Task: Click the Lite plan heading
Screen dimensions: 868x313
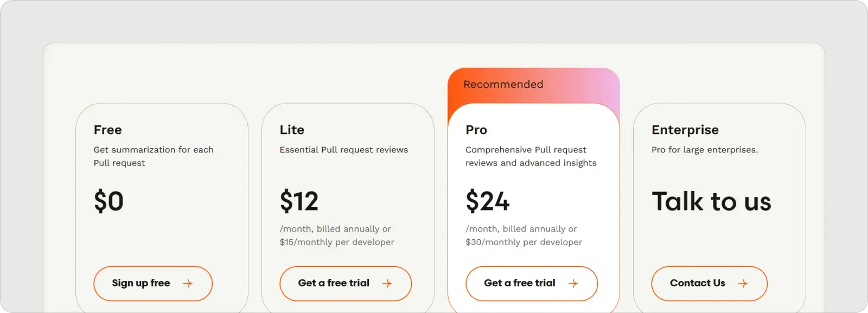Action: pyautogui.click(x=291, y=130)
